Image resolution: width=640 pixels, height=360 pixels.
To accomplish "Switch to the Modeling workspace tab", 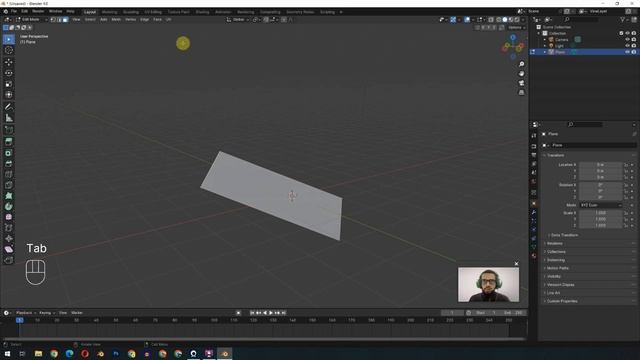I will (109, 12).
